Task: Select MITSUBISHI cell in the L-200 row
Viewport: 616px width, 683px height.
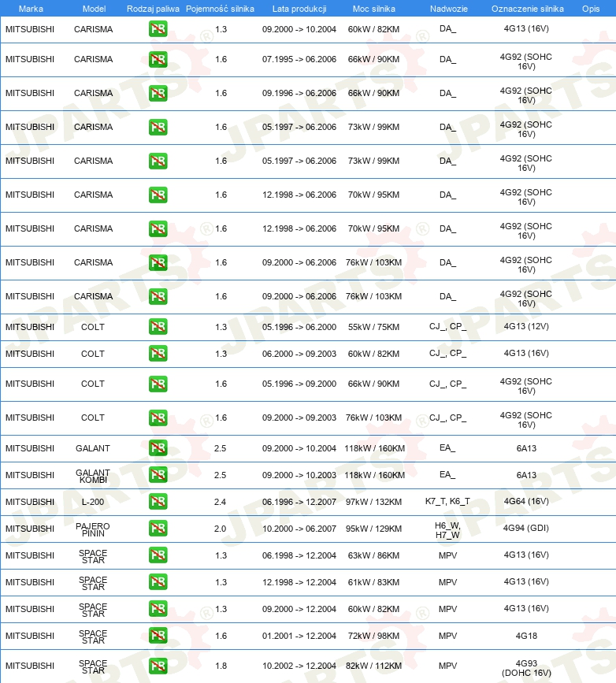Action: (x=30, y=502)
